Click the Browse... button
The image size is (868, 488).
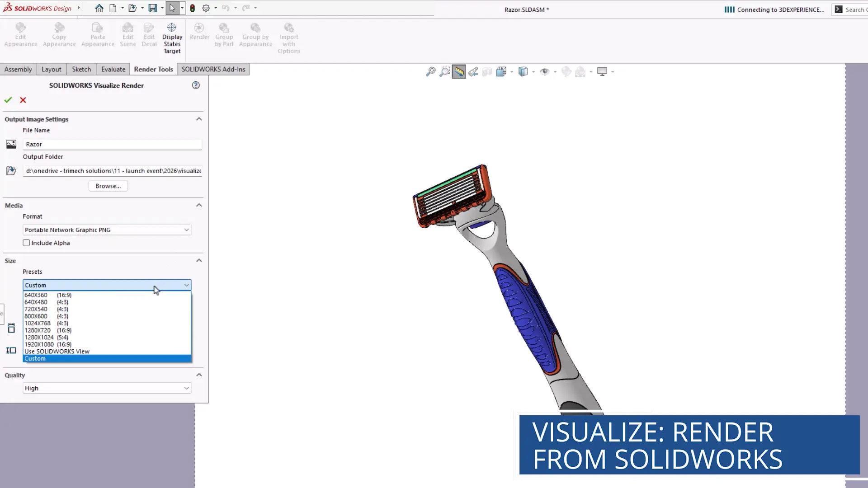(x=108, y=186)
